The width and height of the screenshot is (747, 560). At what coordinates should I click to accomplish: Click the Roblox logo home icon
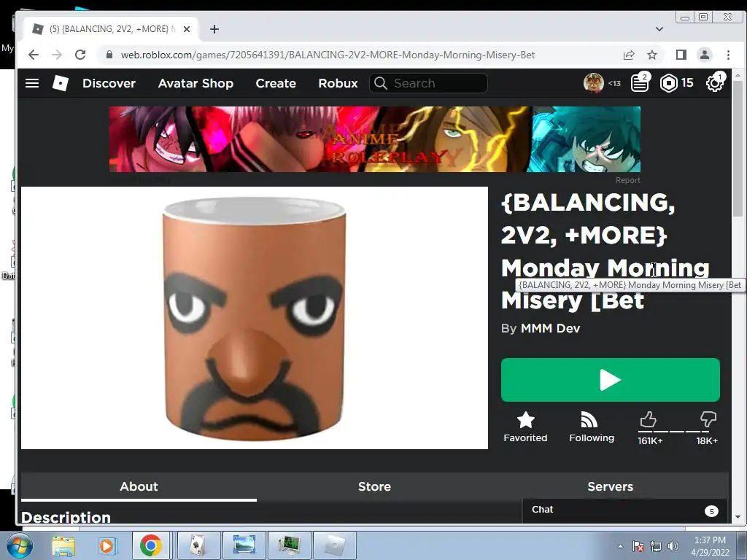(x=61, y=83)
